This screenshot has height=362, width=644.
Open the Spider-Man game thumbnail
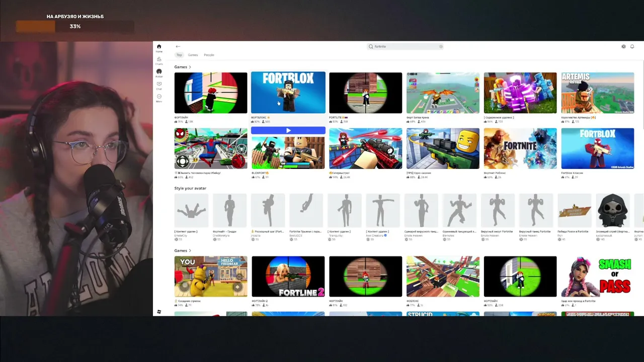(x=211, y=148)
